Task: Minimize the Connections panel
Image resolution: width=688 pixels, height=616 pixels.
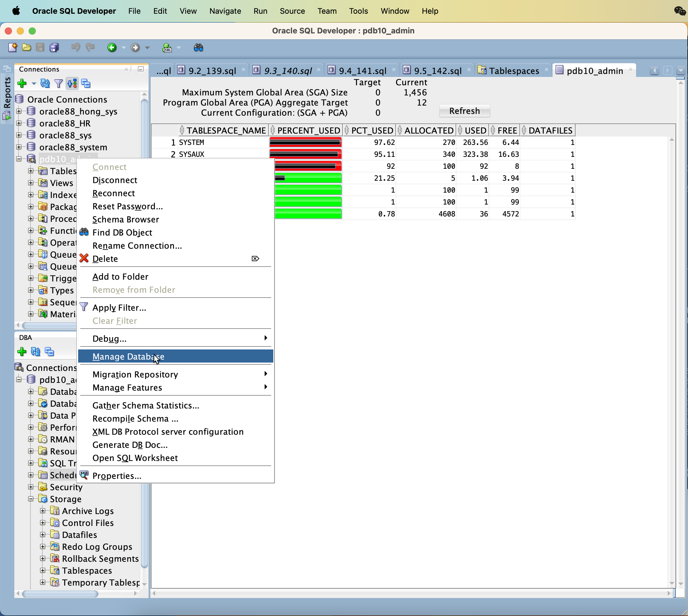Action: 141,69
